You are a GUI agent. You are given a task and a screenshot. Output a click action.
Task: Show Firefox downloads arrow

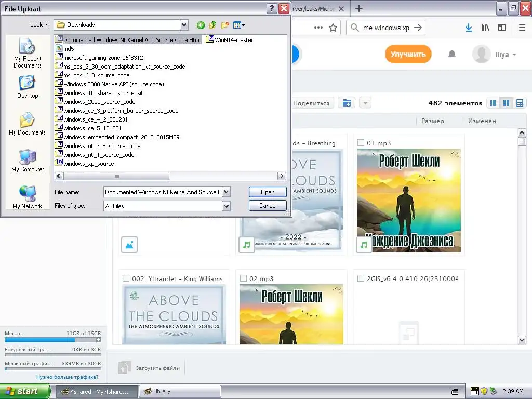469,28
